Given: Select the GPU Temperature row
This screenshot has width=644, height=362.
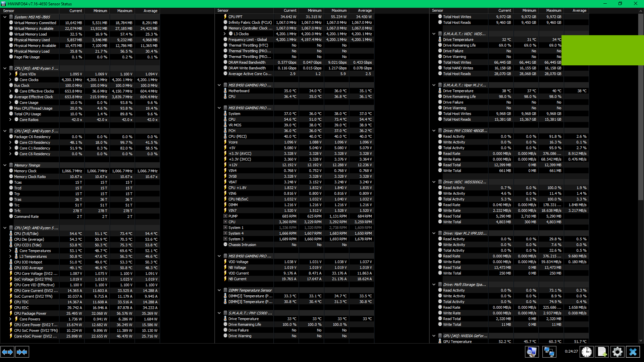Looking at the screenshot, I should point(457,342).
